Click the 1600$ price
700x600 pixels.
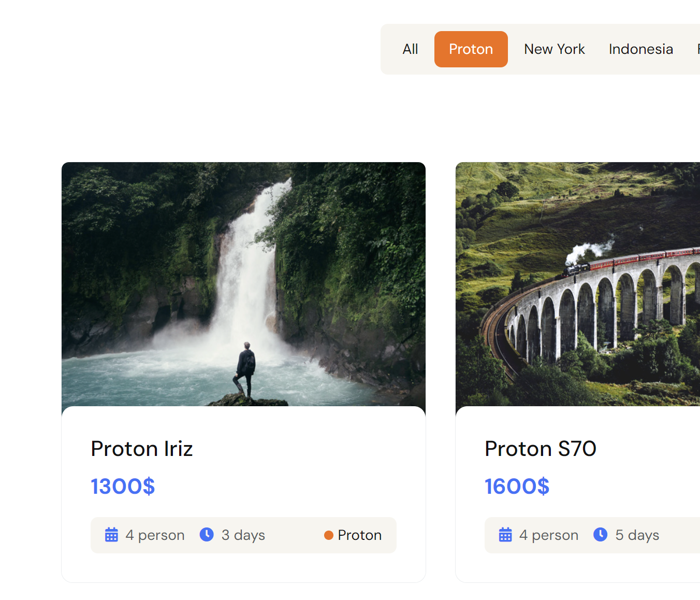[517, 487]
